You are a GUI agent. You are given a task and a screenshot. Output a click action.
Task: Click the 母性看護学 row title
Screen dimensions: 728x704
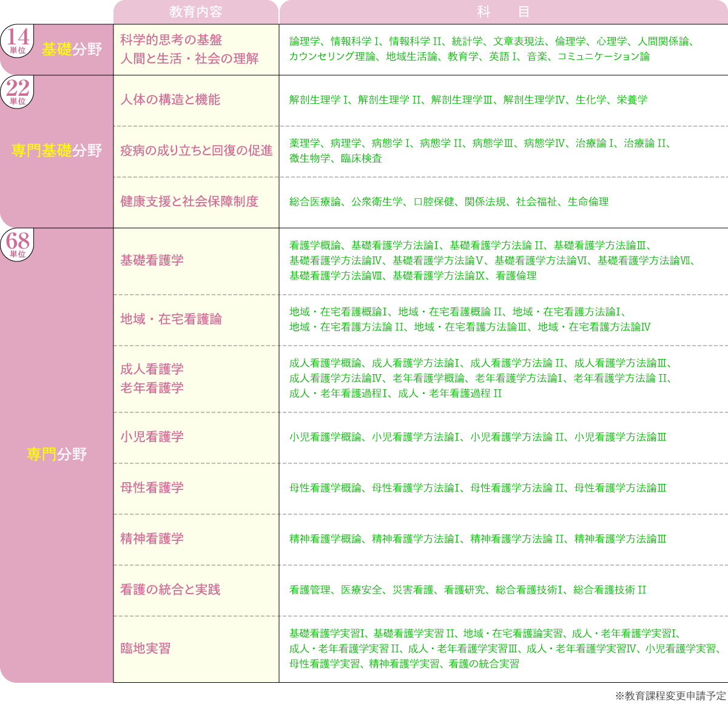[x=152, y=488]
